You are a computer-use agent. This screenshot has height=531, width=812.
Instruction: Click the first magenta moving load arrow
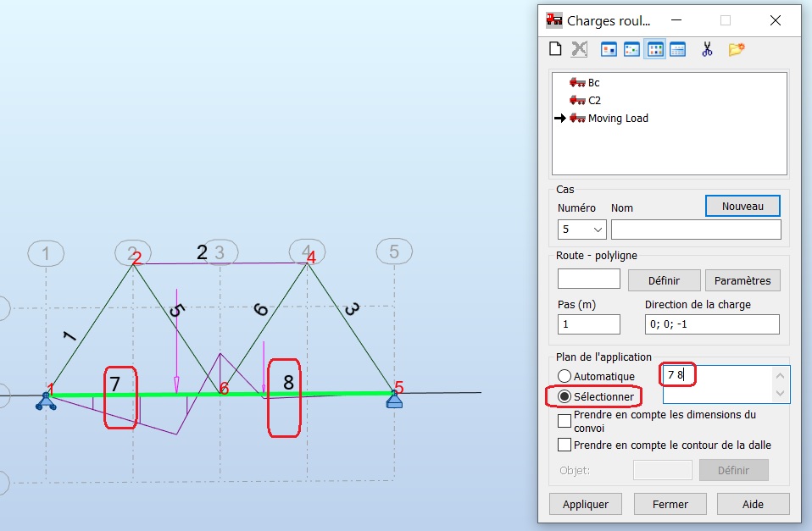pos(176,341)
